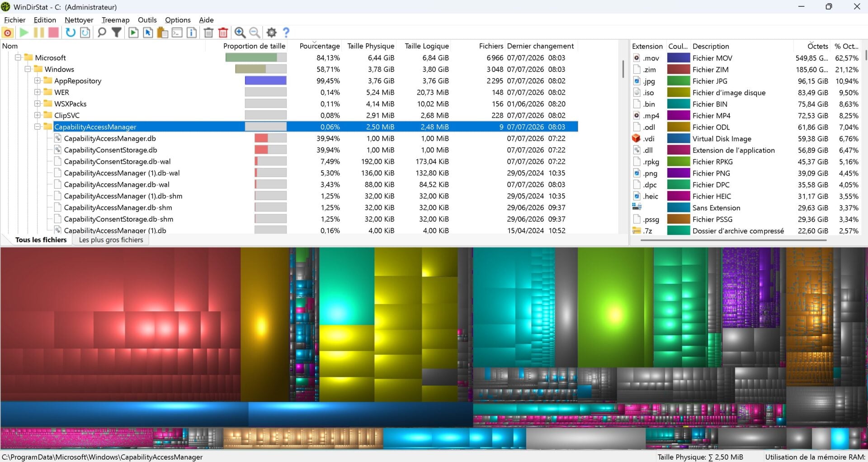
Task: Click the red permanent delete trash icon
Action: click(223, 33)
